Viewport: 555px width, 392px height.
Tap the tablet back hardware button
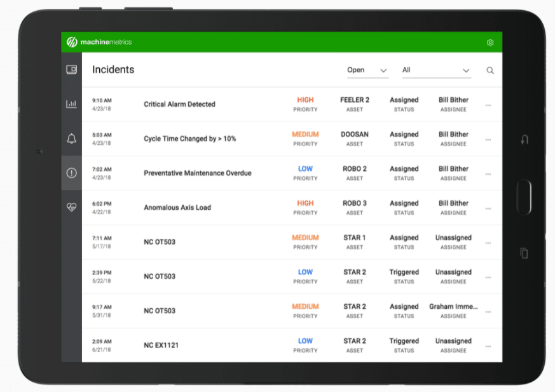524,139
